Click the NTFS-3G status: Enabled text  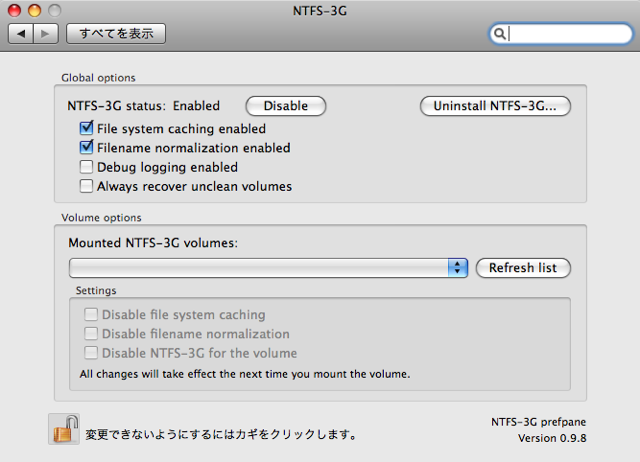[144, 106]
